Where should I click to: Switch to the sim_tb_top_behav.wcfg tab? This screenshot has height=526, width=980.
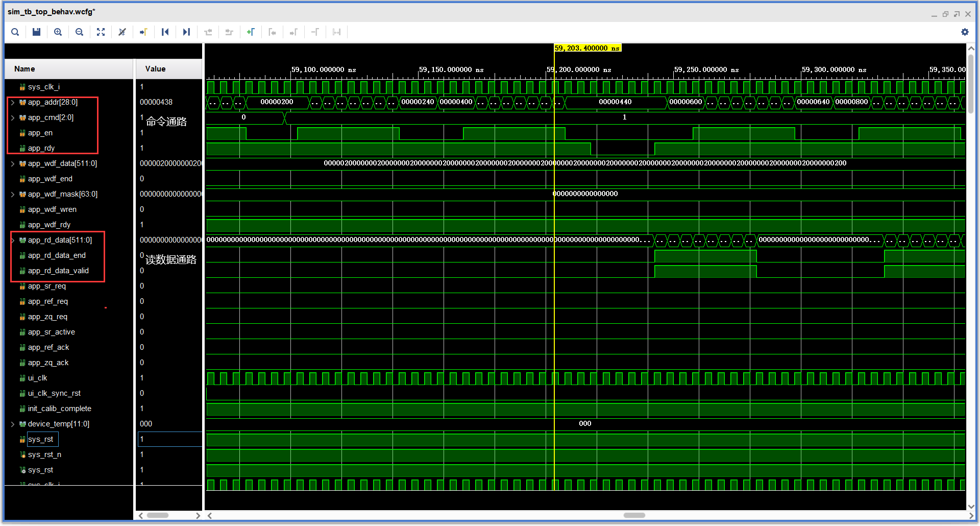click(x=51, y=11)
